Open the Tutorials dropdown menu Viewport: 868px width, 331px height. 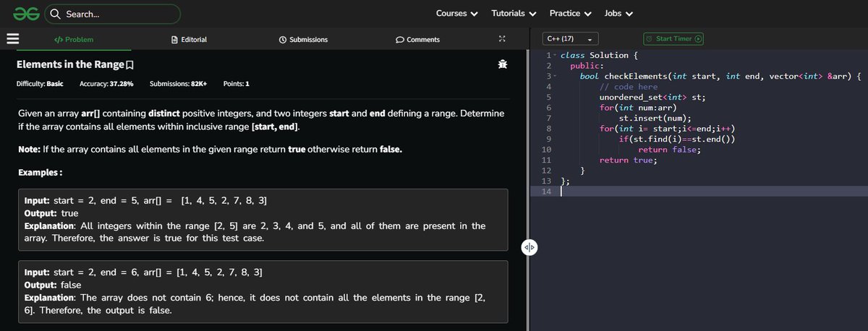[x=514, y=13]
